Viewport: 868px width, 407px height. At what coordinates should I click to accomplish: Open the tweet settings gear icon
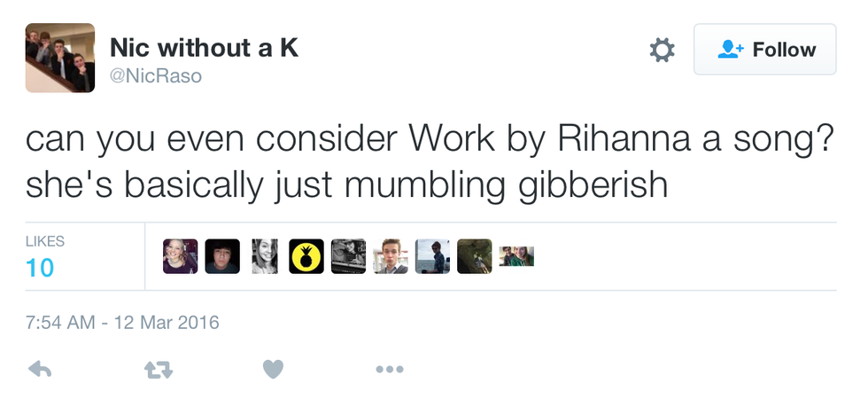662,51
